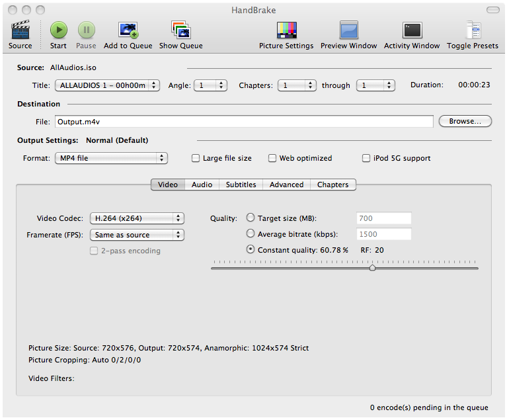Switch to the Subtitles tab
This screenshot has width=507, height=420.
[241, 185]
